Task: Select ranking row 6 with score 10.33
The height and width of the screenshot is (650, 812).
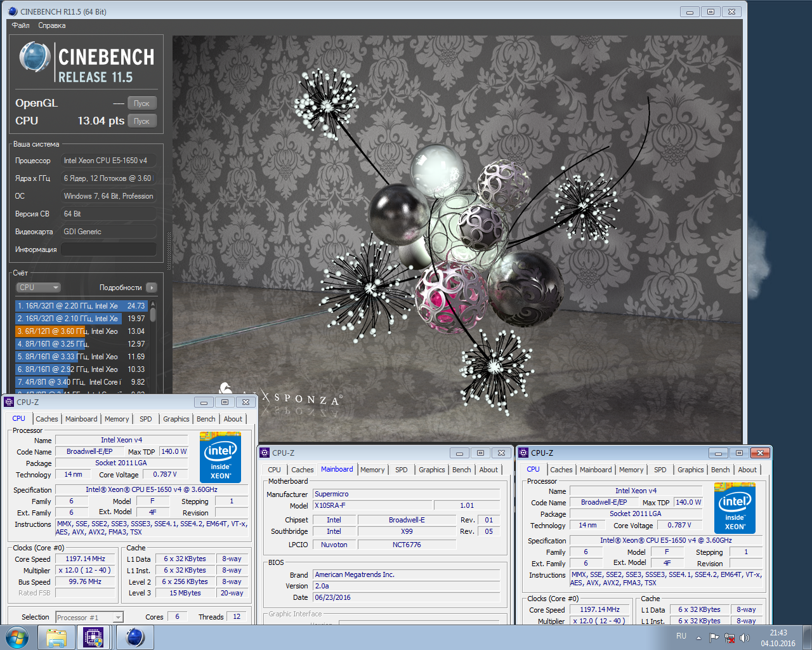Action: coord(81,369)
